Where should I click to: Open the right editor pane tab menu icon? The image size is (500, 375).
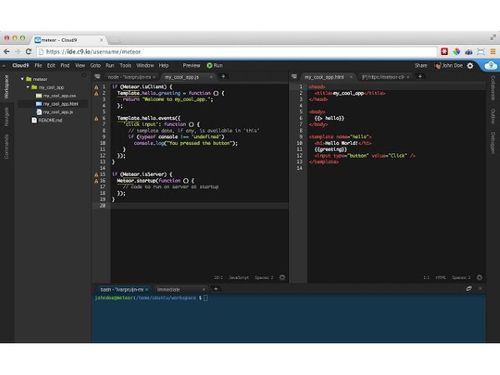pos(294,77)
